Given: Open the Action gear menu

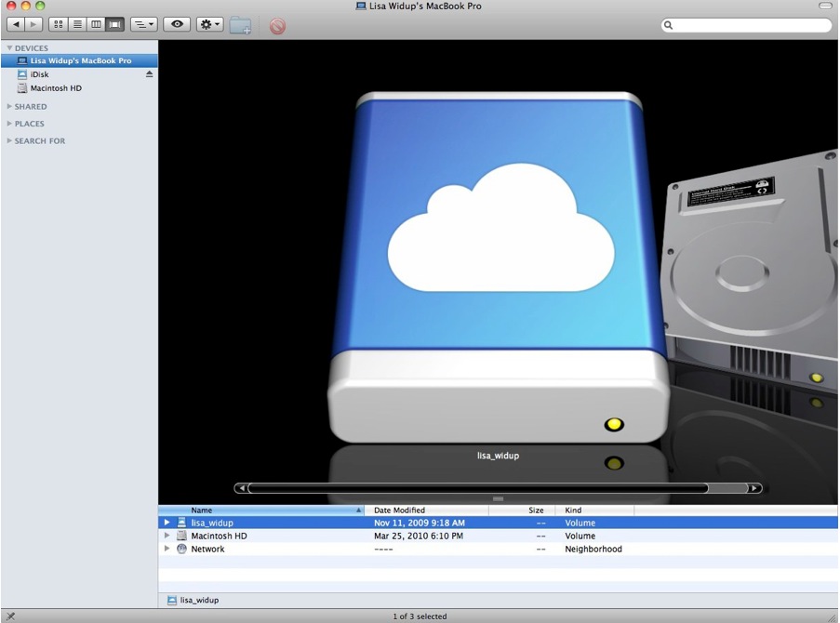Looking at the screenshot, I should pyautogui.click(x=209, y=24).
